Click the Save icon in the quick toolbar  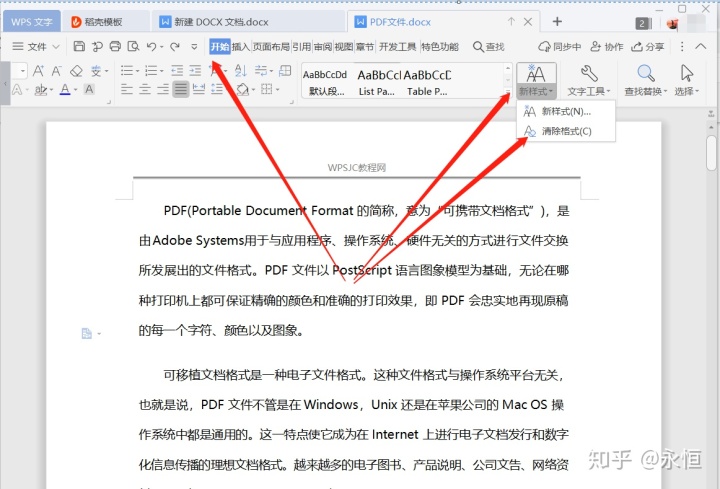pyautogui.click(x=79, y=46)
